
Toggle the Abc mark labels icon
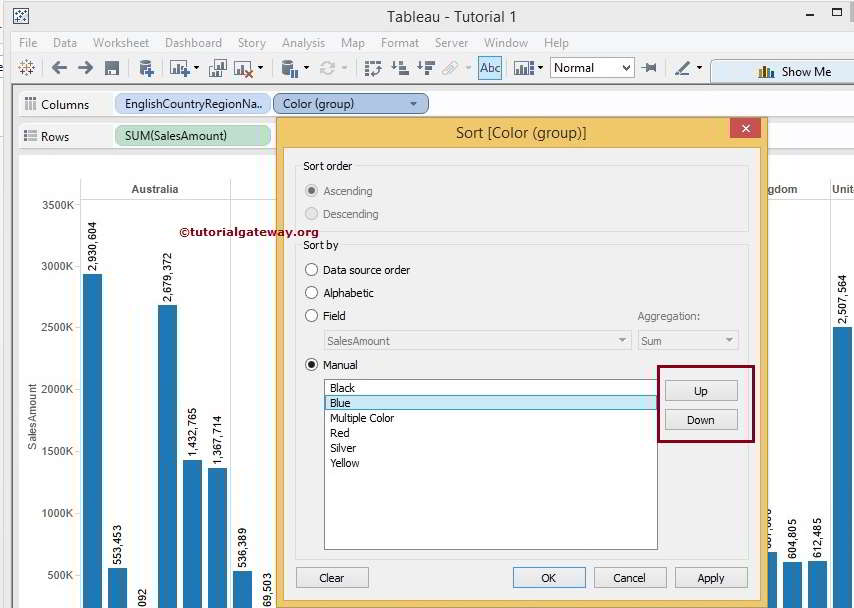coord(490,68)
